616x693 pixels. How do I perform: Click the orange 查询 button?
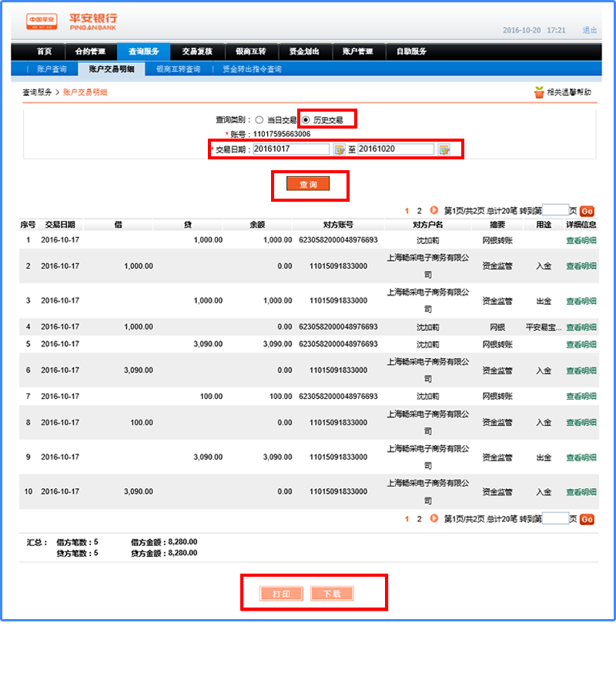308,184
